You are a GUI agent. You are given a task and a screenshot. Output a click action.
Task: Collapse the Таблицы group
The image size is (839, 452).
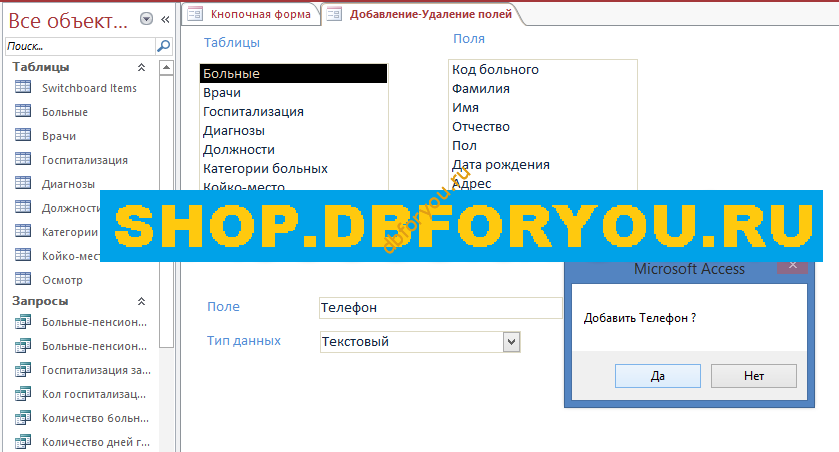pyautogui.click(x=141, y=67)
